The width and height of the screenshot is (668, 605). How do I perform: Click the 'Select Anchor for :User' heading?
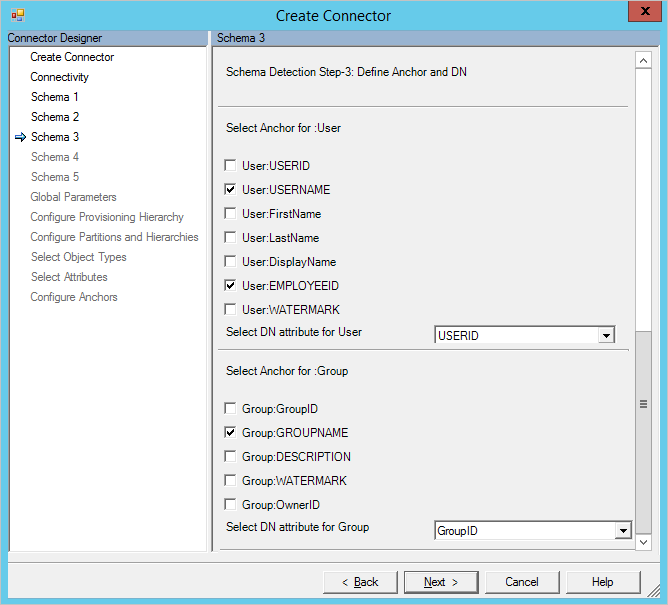click(x=283, y=128)
